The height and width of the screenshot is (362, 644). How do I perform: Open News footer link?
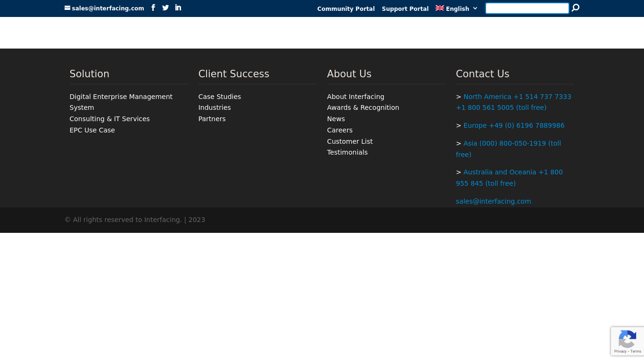(336, 119)
